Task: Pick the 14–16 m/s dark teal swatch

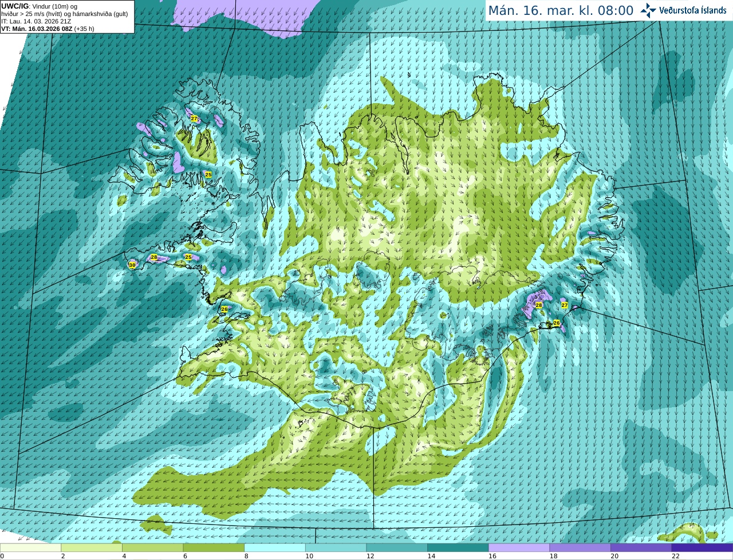Action: coord(458,547)
